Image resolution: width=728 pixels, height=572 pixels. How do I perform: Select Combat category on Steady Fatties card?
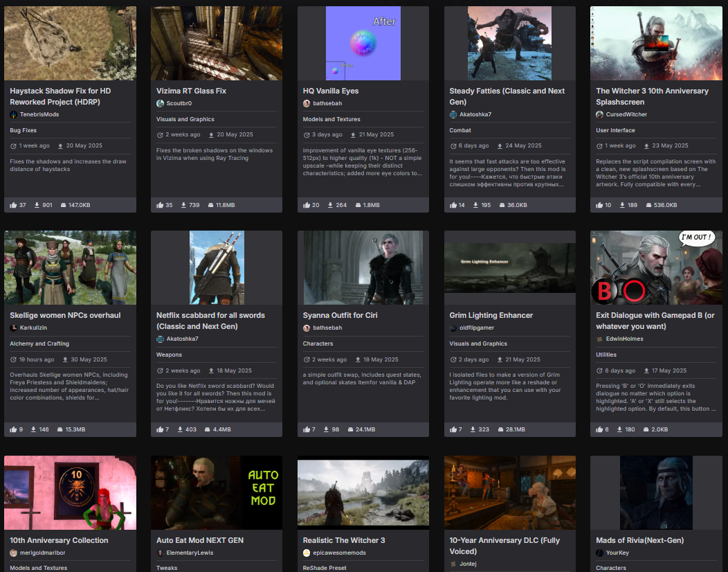coord(460,131)
